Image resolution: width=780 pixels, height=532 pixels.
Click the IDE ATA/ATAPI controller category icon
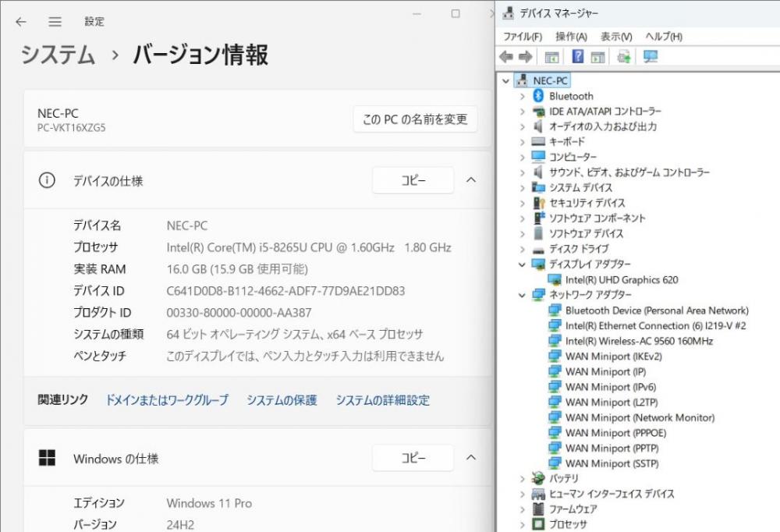[x=538, y=112]
